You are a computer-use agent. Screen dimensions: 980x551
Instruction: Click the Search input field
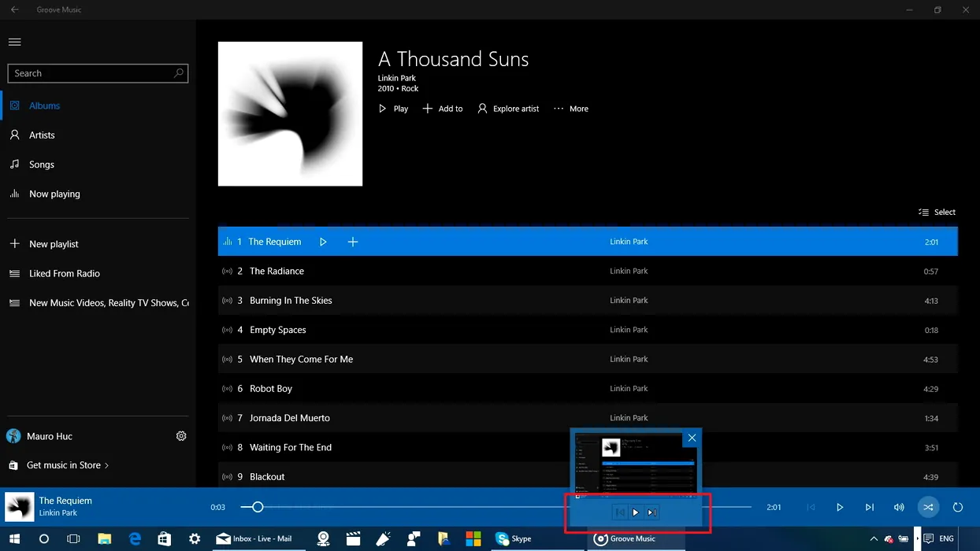[91, 73]
